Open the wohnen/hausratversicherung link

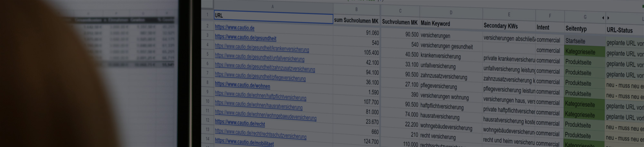[x=259, y=105]
